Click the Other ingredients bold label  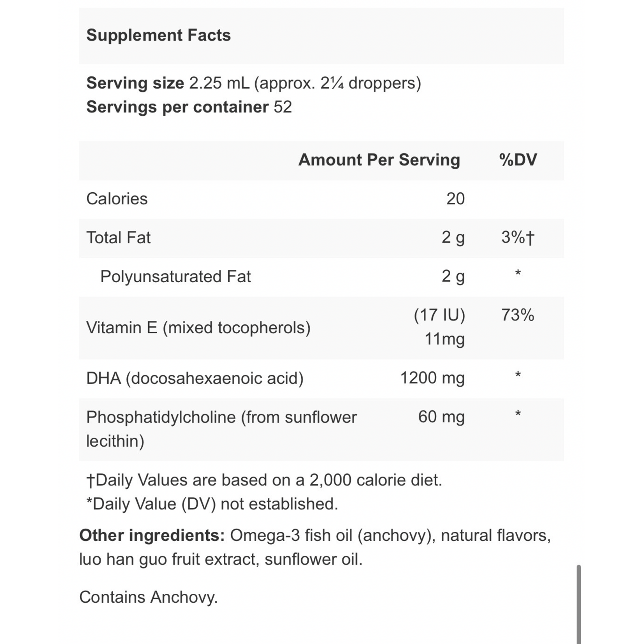[152, 535]
